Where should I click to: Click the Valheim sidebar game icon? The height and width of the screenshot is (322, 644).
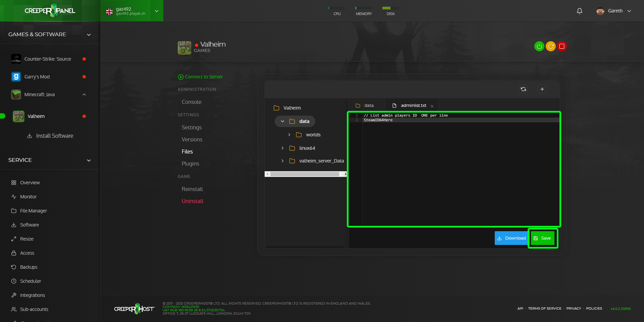[x=18, y=116]
